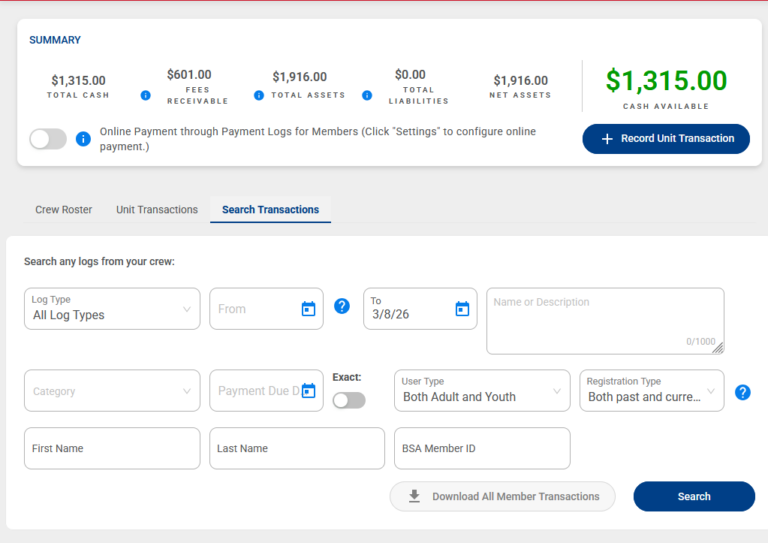Click download arrow icon in Download button

tap(414, 496)
